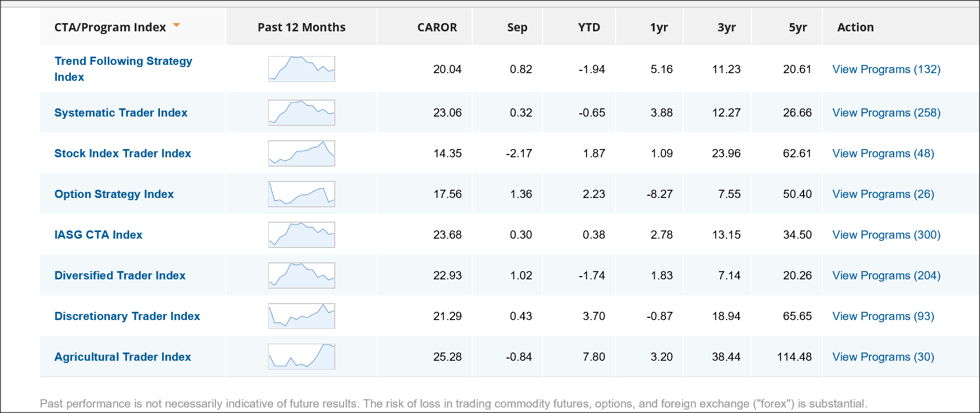Viewport: 980px width, 413px height.
Task: Click the Discretionary Trader Index sparkline chart
Action: click(x=301, y=316)
